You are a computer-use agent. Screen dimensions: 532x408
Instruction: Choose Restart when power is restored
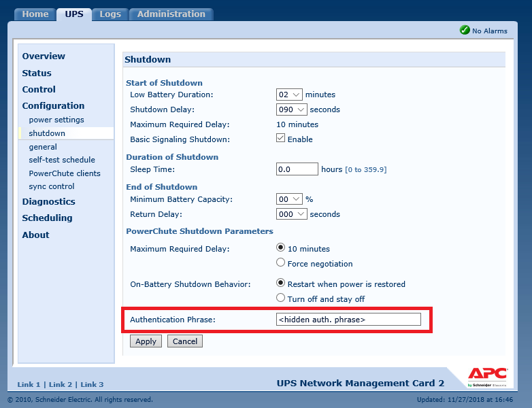tap(280, 282)
